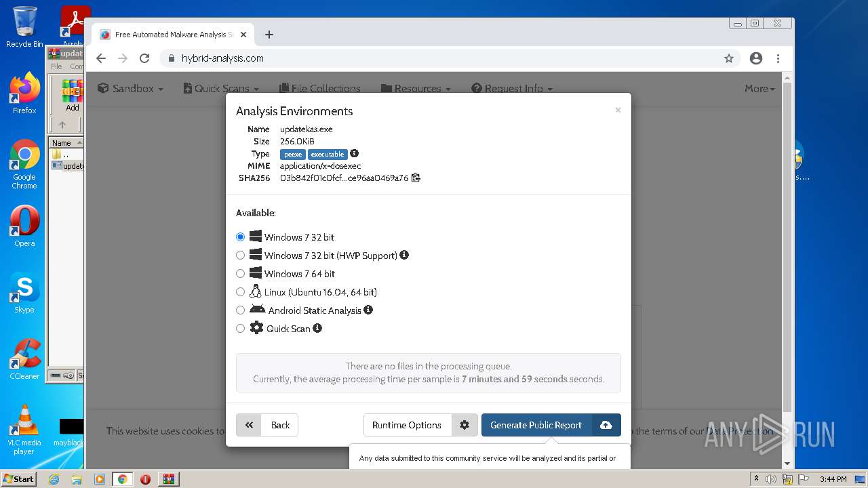Open the Skype desktop shortcut
Viewport: 868px width, 488px height.
pyautogui.click(x=24, y=293)
